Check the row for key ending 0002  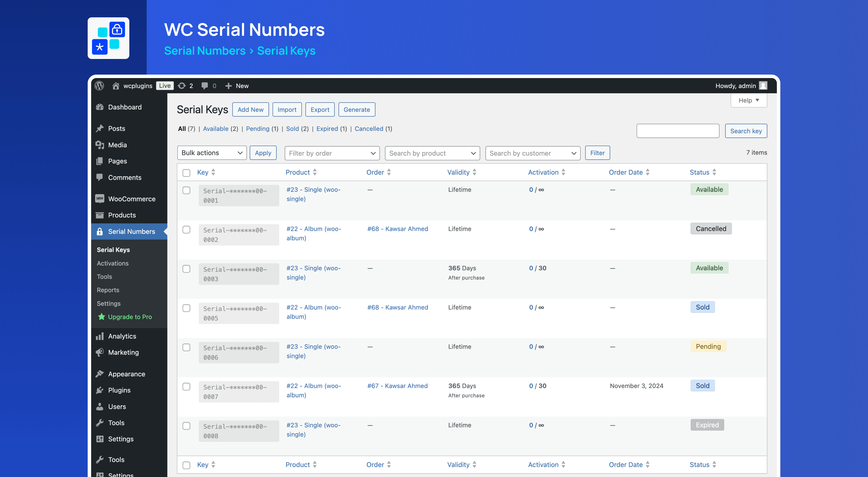tap(186, 230)
